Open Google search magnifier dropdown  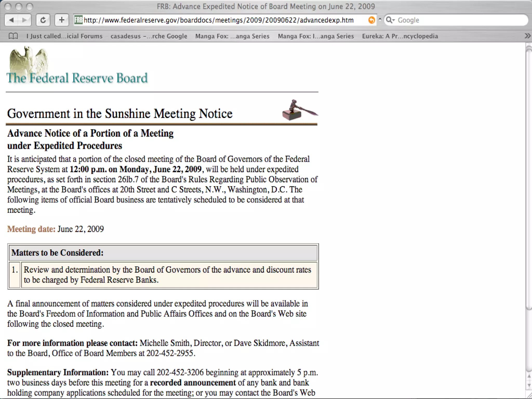click(390, 20)
